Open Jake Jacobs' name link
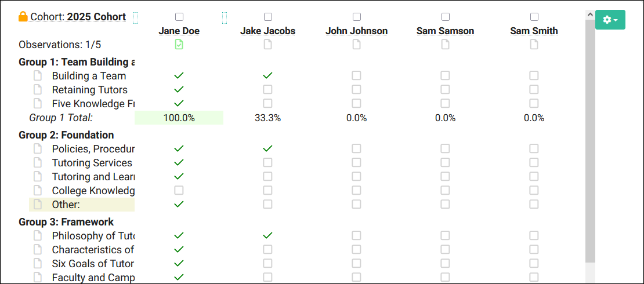 tap(267, 31)
